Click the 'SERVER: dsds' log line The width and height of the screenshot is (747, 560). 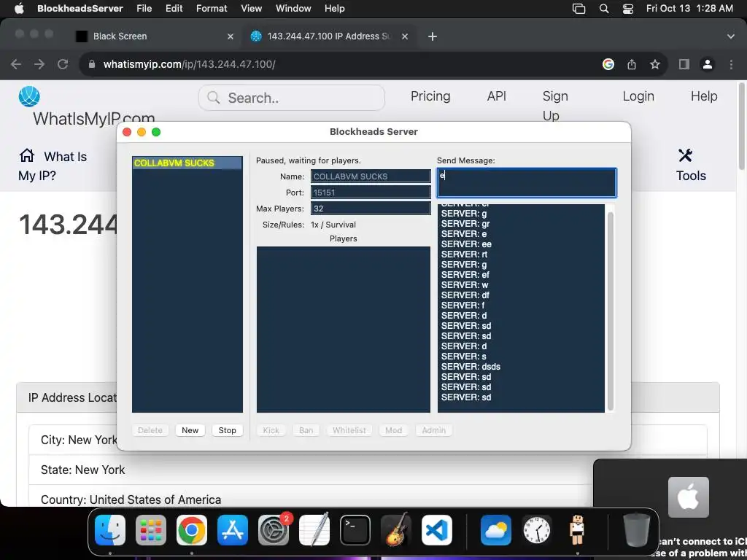(x=471, y=367)
